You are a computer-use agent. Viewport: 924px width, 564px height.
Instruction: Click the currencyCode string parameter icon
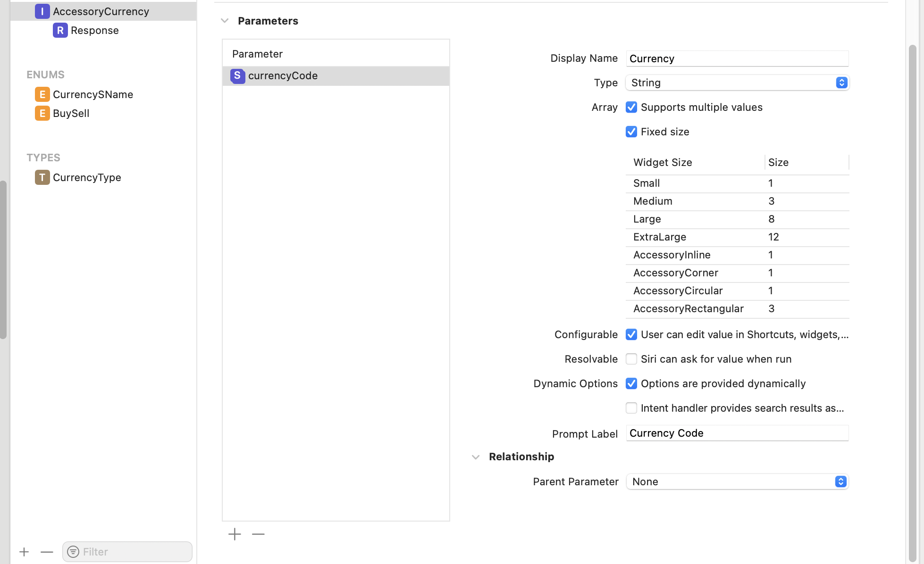click(237, 75)
